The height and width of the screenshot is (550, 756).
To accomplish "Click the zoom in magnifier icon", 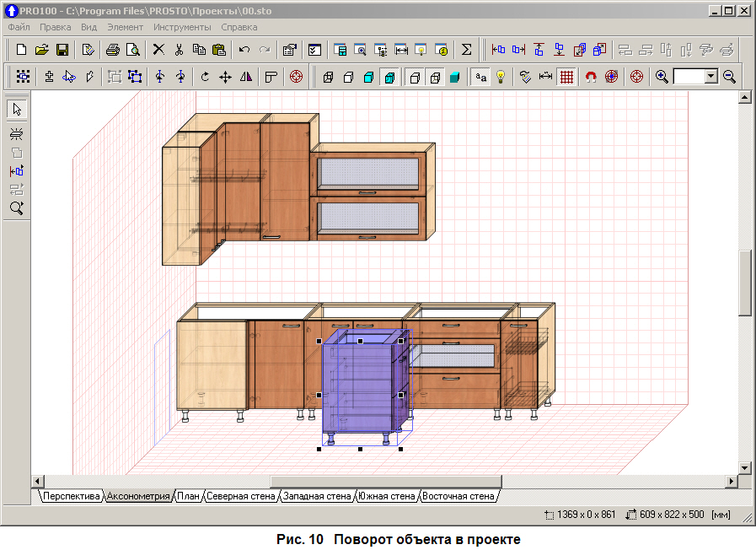I will coord(662,77).
